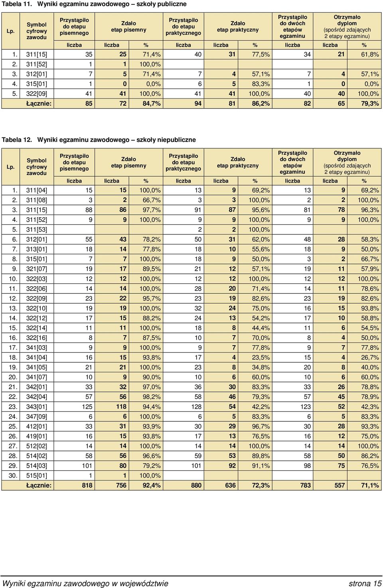Select the title 'Tabela 11. Wyniki egzaminu zawodowego – szkoły publiczne'
Image resolution: width=383 pixels, height=588 pixels.
[94, 4]
